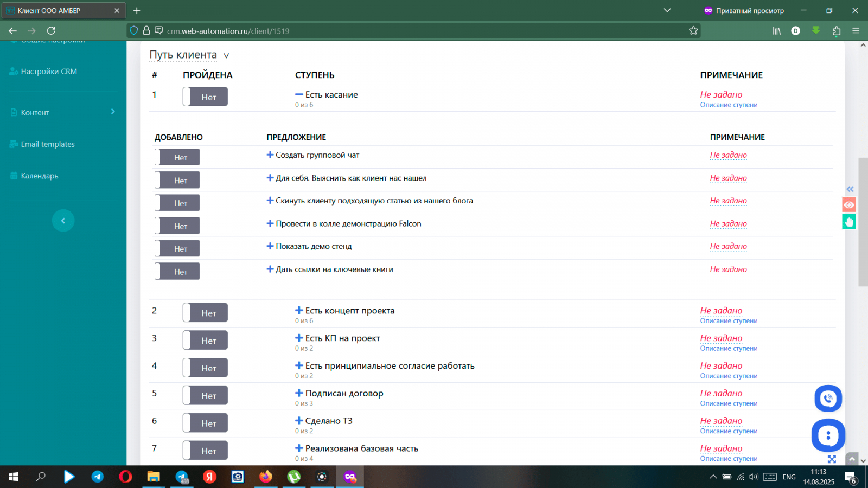Viewport: 868px width, 488px height.
Task: Edit Не задано note for Показать демо стенд
Action: click(728, 246)
